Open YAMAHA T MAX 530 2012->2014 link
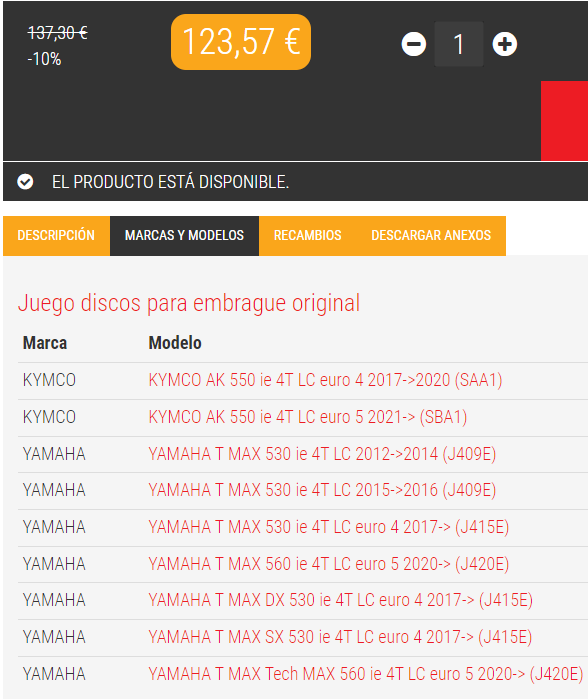 pos(322,454)
